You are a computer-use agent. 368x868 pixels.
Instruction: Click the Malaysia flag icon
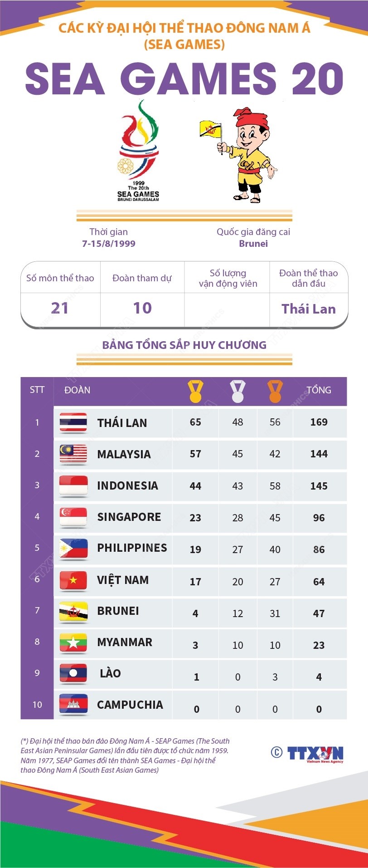point(73,454)
